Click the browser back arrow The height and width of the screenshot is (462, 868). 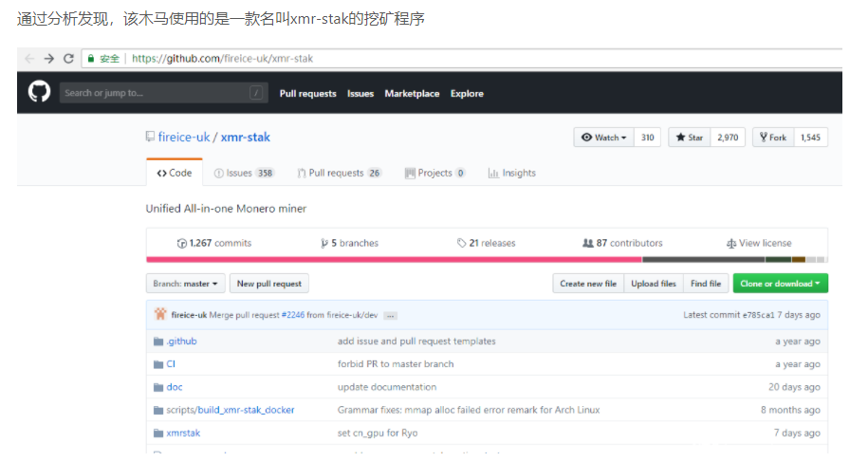(x=29, y=59)
